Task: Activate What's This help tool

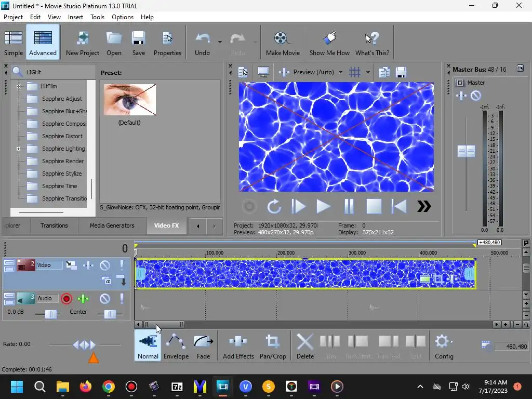Action: click(x=372, y=43)
